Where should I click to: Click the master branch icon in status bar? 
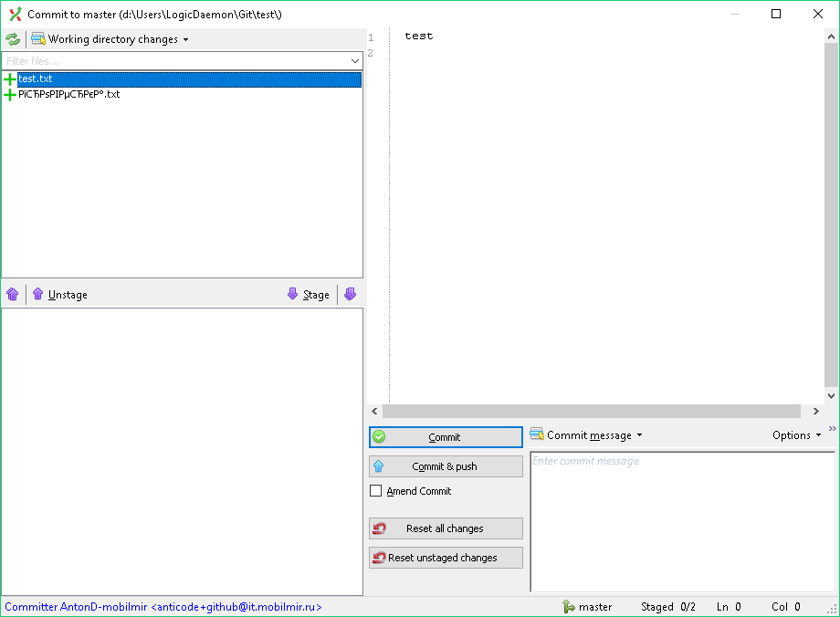click(568, 606)
